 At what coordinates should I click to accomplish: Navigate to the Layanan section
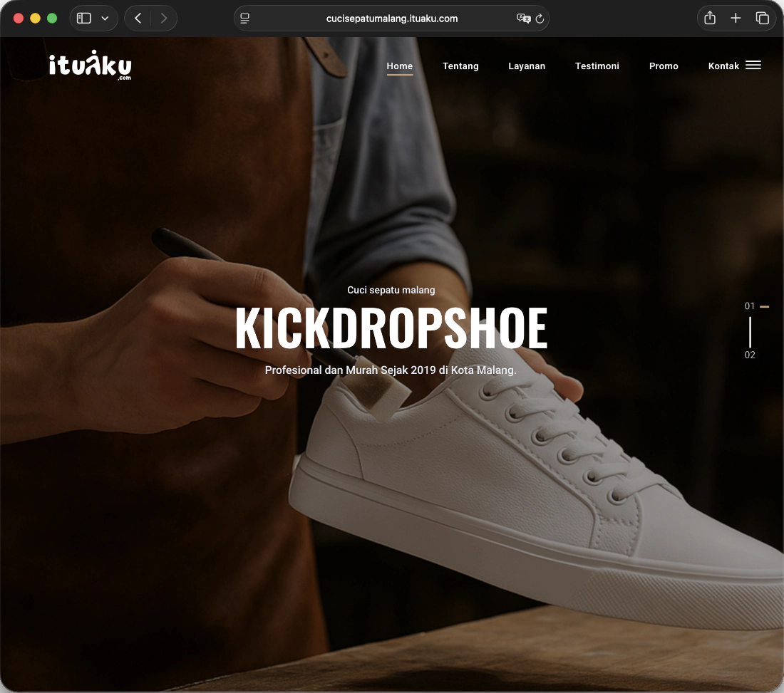527,66
